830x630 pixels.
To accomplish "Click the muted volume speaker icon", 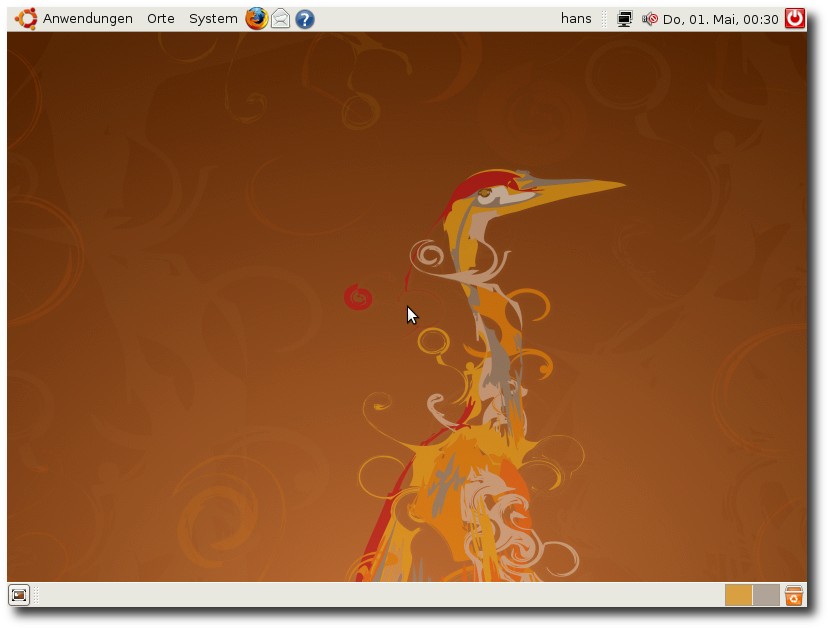I will tap(649, 19).
